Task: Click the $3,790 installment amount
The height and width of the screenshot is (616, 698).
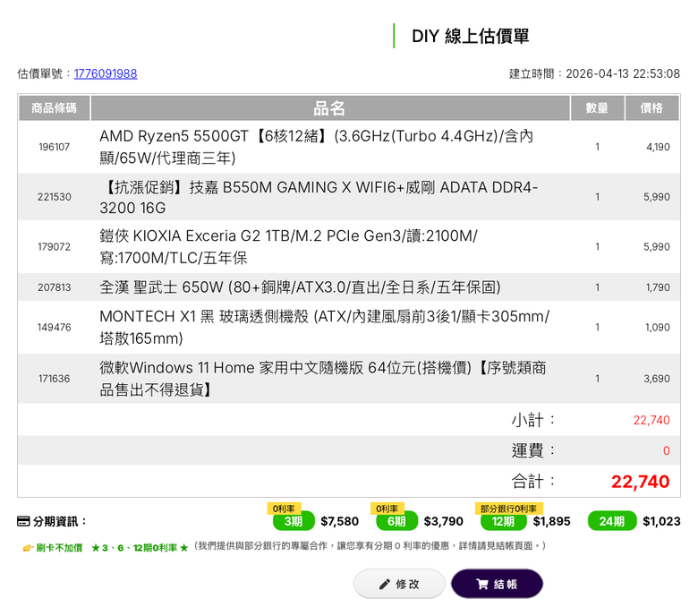Action: 443,521
